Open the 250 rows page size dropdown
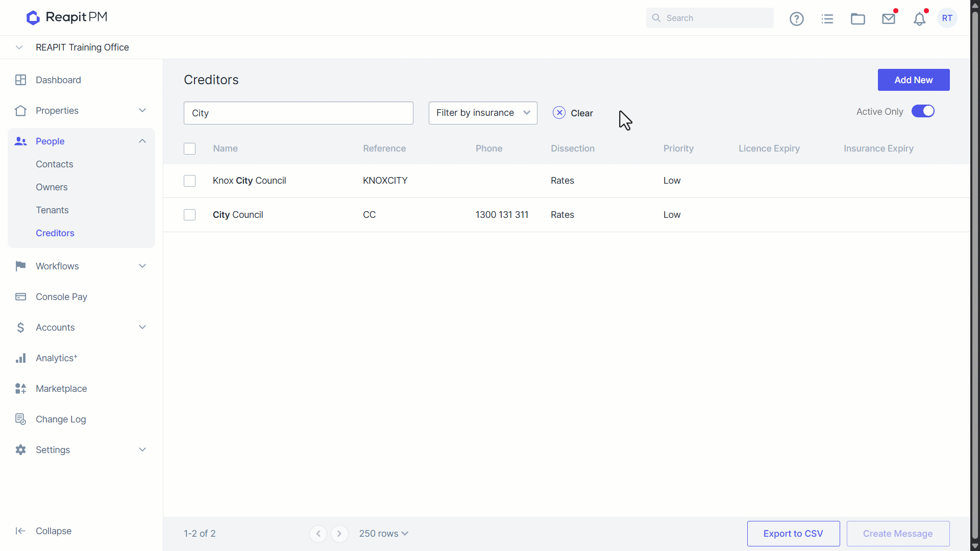Image resolution: width=980 pixels, height=551 pixels. 383,534
